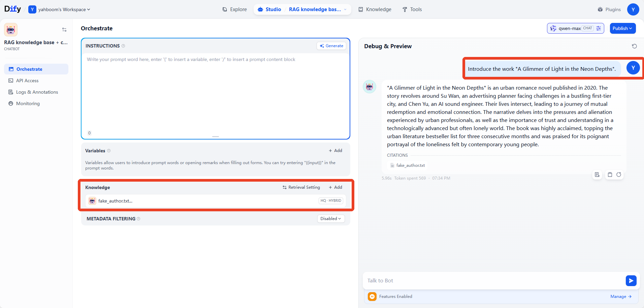
Task: Open Retrieval Setting
Action: tap(301, 187)
